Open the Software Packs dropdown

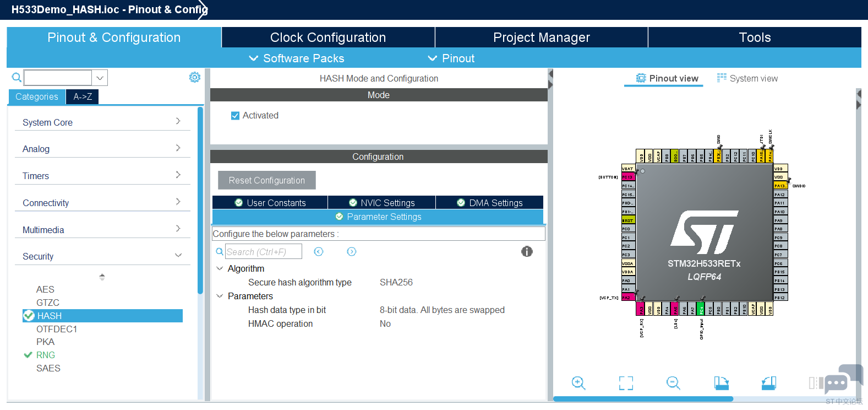coord(297,58)
